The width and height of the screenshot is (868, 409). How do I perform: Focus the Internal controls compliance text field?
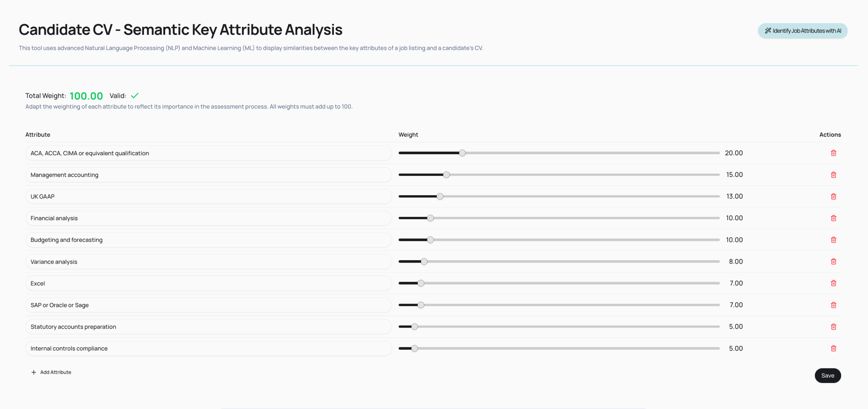point(209,348)
